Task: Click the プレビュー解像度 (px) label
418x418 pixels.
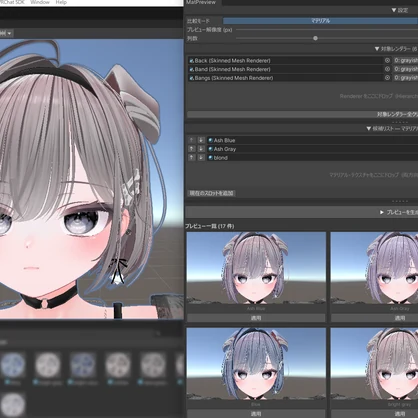Action: (210, 30)
